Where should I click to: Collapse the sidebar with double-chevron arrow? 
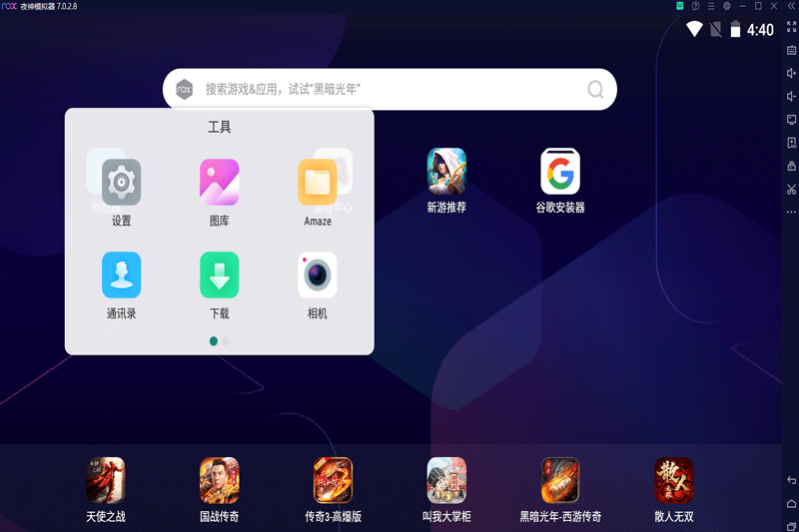pos(791,6)
